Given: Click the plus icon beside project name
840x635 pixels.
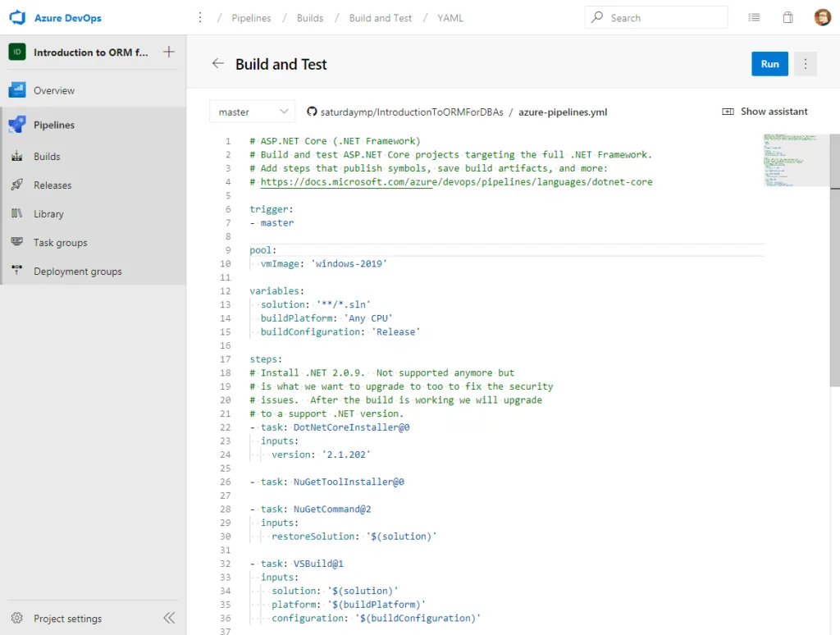Looking at the screenshot, I should coord(169,52).
